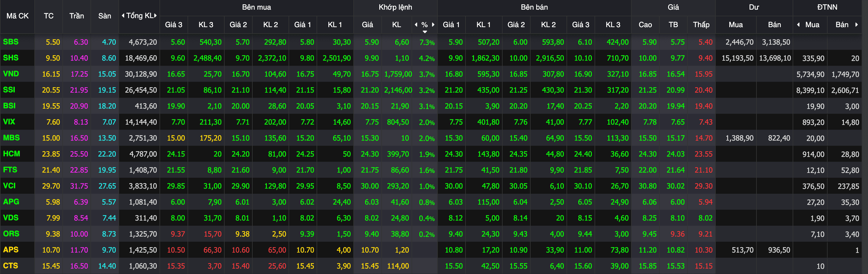Click the Khớp lệnh Giá header
Image resolution: width=868 pixels, height=274 pixels.
tap(367, 25)
